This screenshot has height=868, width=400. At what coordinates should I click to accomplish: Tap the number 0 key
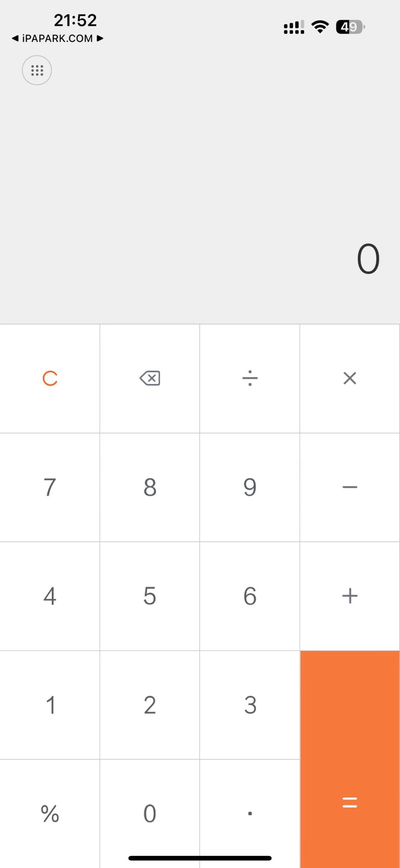point(150,814)
